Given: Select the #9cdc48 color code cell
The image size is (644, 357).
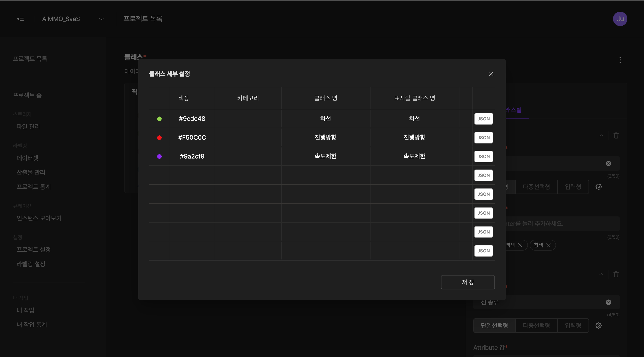Looking at the screenshot, I should click(x=192, y=119).
